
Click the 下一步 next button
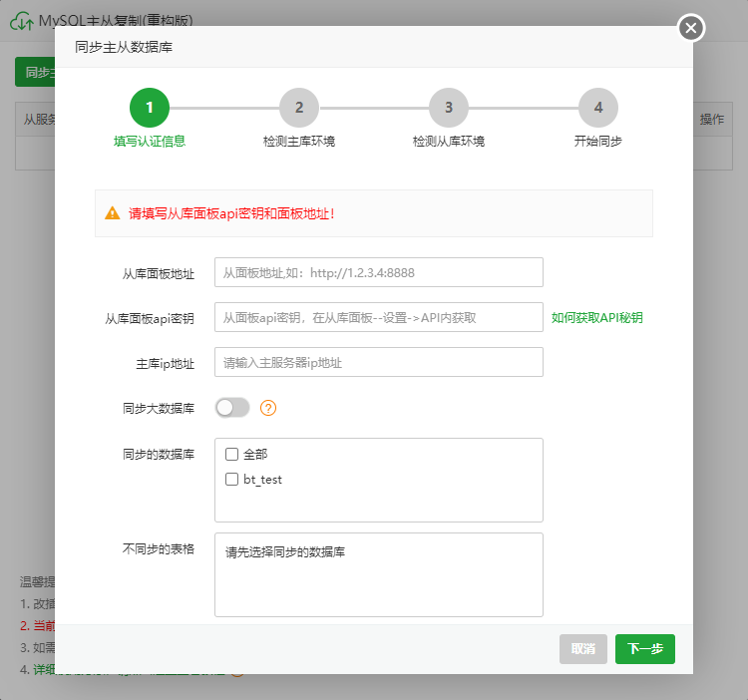[x=644, y=648]
